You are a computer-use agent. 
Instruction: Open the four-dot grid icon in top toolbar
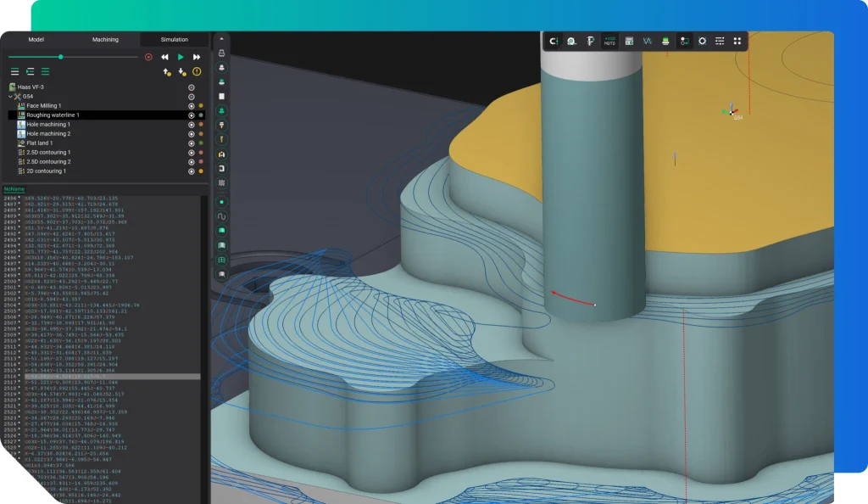pos(737,41)
